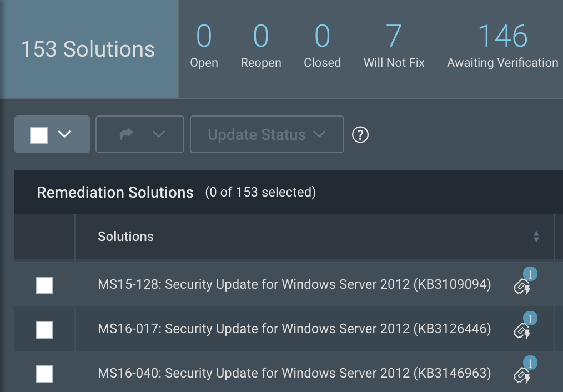The height and width of the screenshot is (392, 563).
Task: Click the share arrow icon in toolbar
Action: [127, 134]
